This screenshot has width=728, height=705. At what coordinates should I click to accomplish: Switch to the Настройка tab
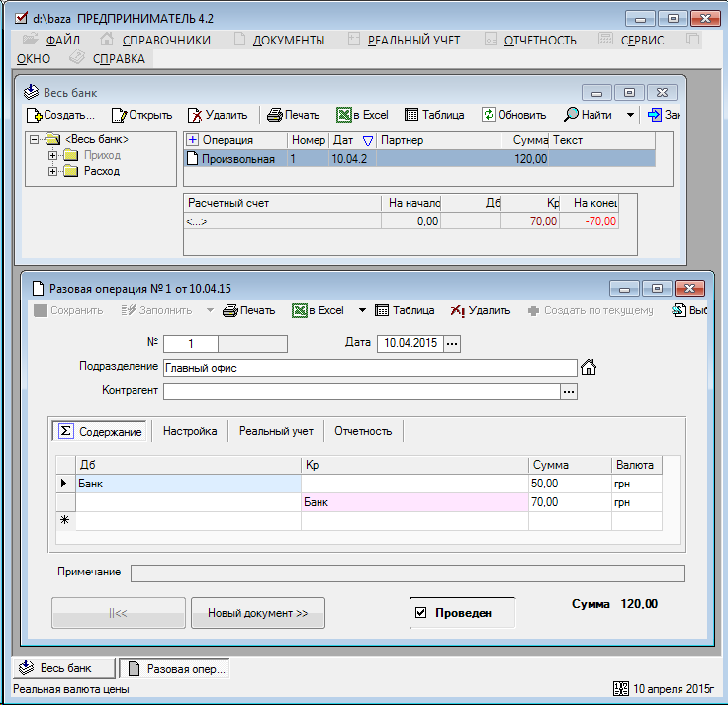(x=190, y=431)
